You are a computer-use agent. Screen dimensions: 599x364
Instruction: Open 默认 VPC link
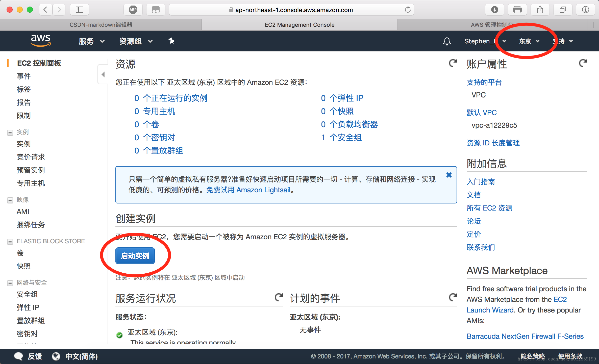482,113
